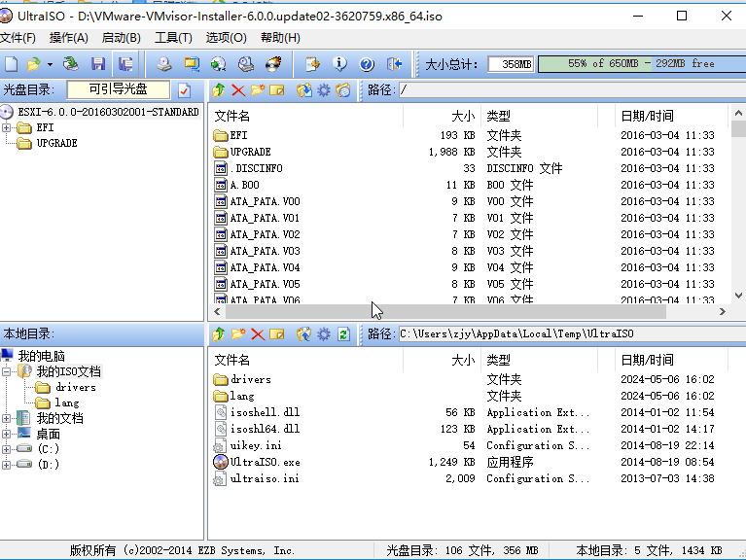This screenshot has height=560, width=746.
Task: Expand the (D:) drive node
Action: coord(6,465)
